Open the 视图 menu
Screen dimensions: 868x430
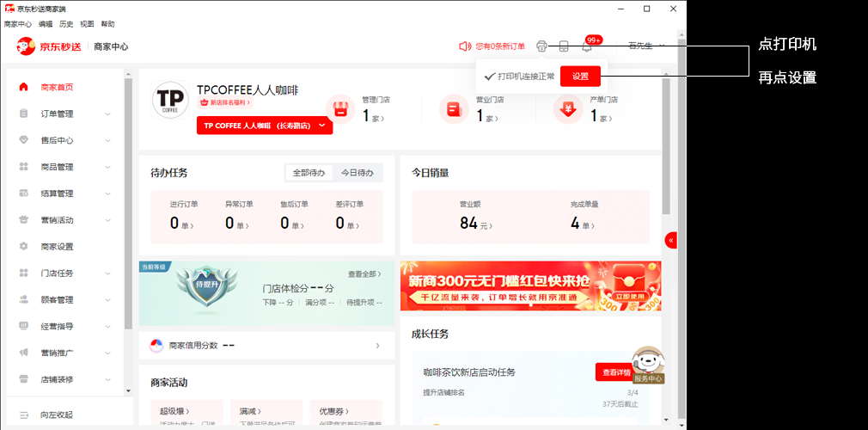(87, 24)
